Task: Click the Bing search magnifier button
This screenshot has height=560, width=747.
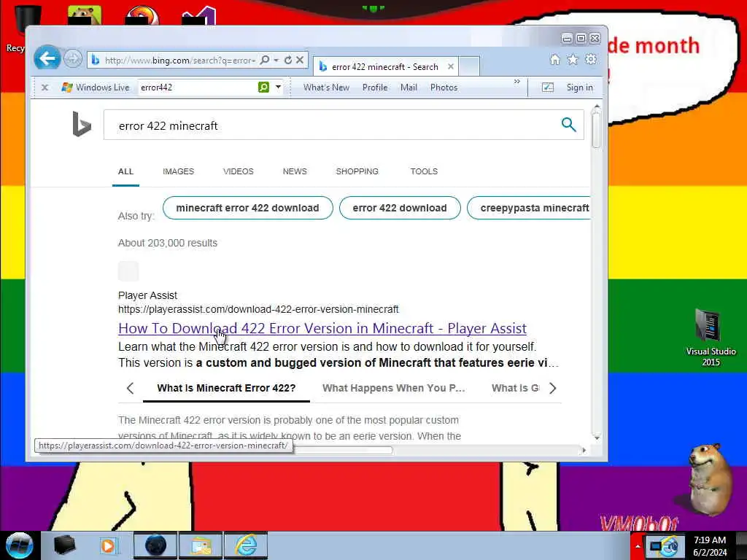Action: (568, 125)
